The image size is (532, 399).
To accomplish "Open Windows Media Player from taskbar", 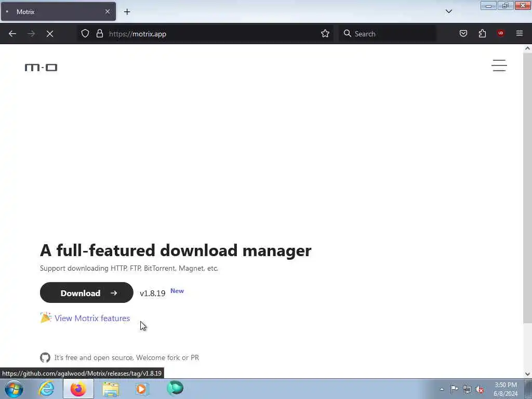I will pos(142,389).
